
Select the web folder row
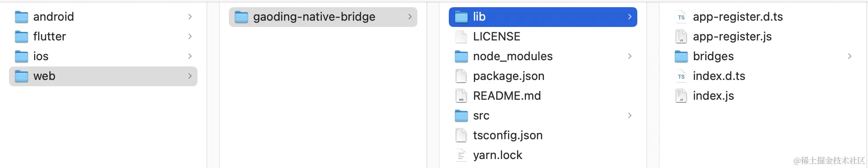pyautogui.click(x=103, y=76)
